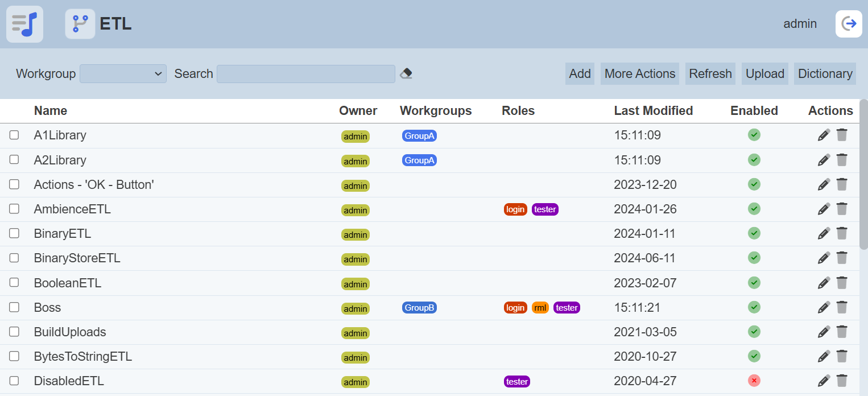Click the pencil icon for AmbienceETL

(824, 209)
